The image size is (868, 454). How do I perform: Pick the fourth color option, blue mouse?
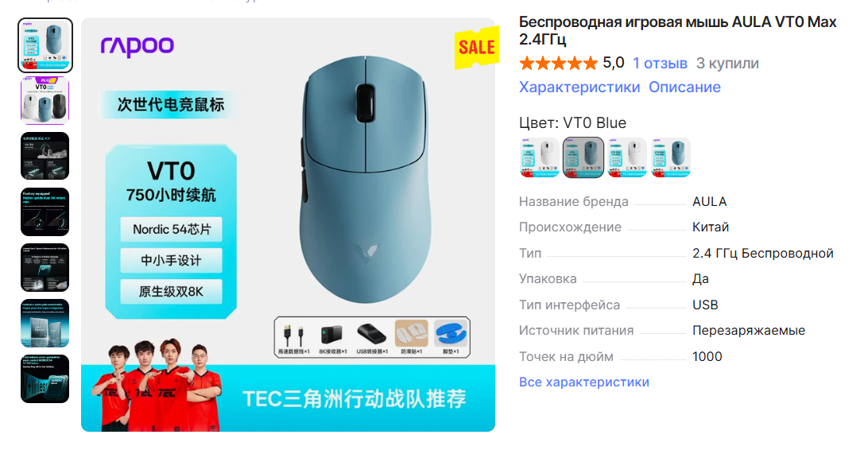[671, 157]
